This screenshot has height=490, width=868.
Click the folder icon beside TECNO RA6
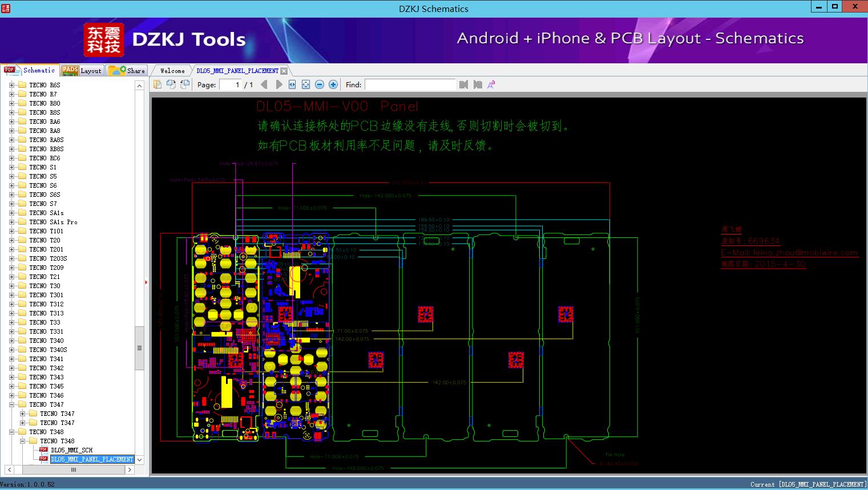[22, 122]
